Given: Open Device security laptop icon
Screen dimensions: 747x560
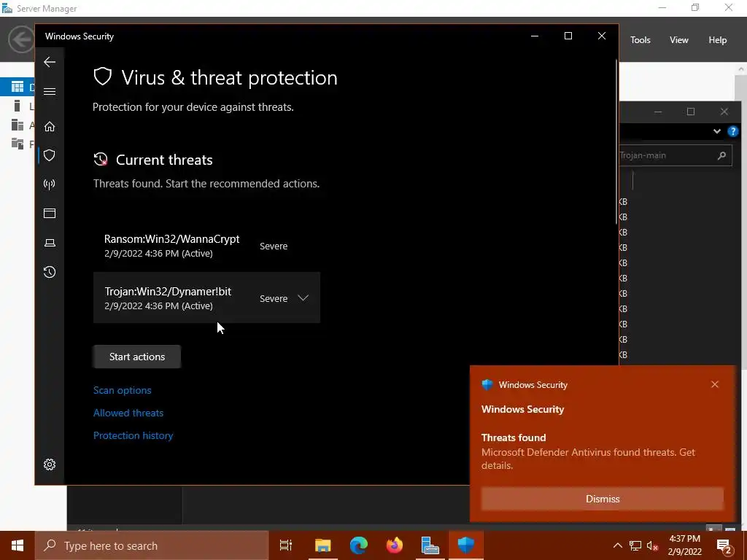Looking at the screenshot, I should click(x=50, y=243).
